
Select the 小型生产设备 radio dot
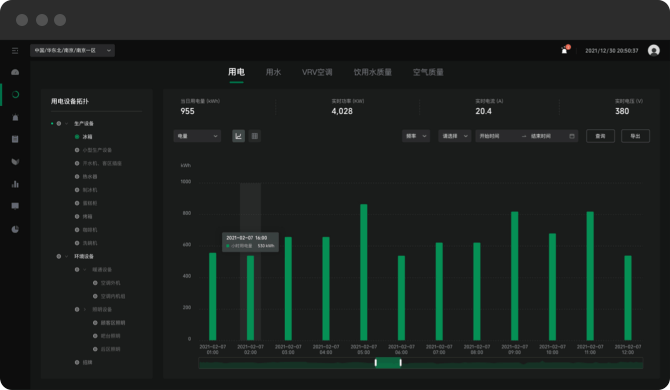(x=77, y=150)
